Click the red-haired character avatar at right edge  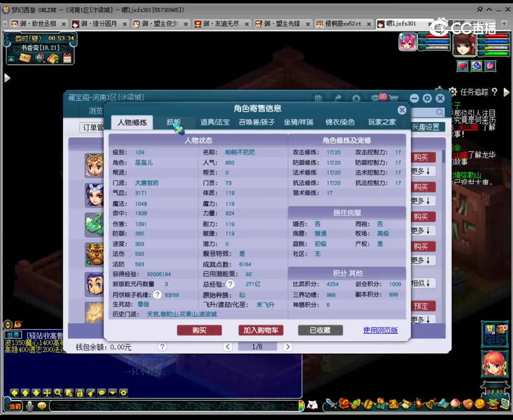coord(494,364)
